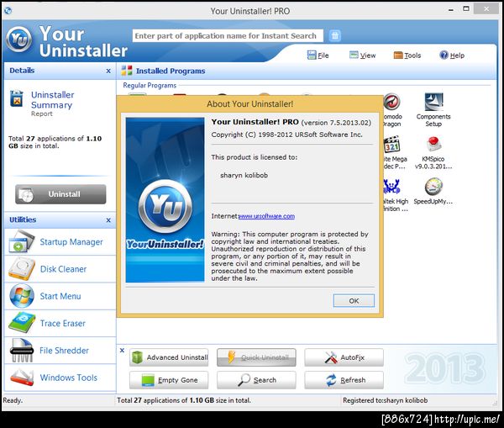The height and width of the screenshot is (428, 504).
Task: Click the YourUninstaller banner image in About dialog
Action: (x=165, y=200)
